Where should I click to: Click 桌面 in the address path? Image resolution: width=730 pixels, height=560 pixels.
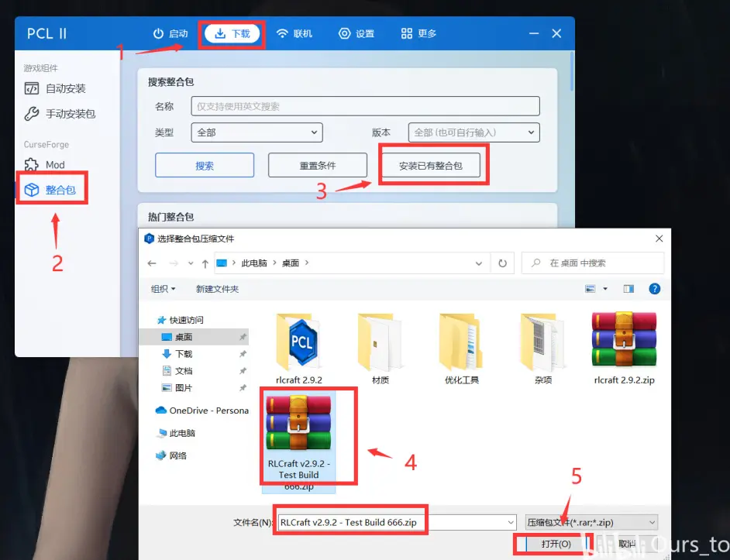[291, 263]
